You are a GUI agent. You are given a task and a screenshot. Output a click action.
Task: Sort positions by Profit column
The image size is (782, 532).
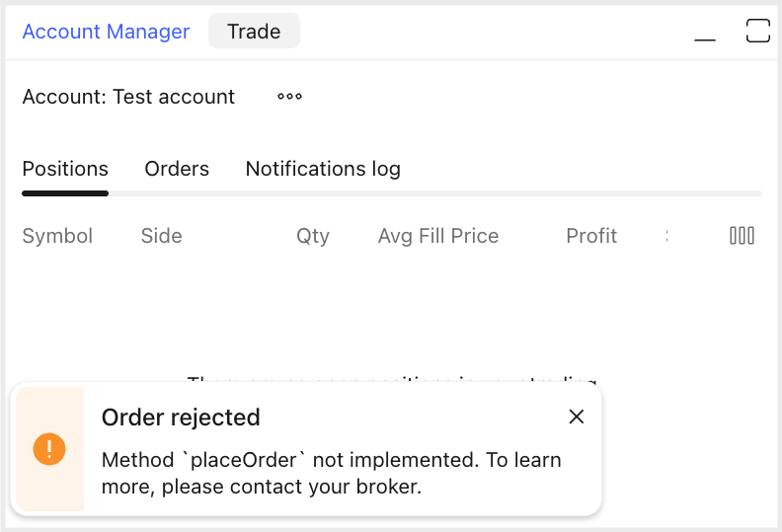click(591, 236)
